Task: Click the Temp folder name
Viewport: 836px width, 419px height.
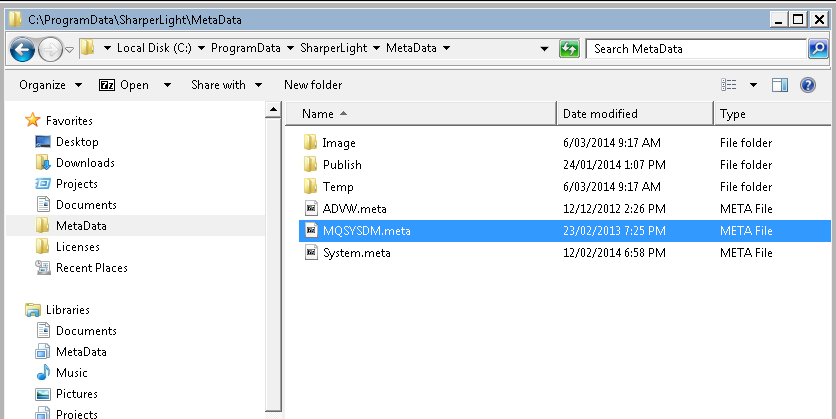Action: [337, 187]
